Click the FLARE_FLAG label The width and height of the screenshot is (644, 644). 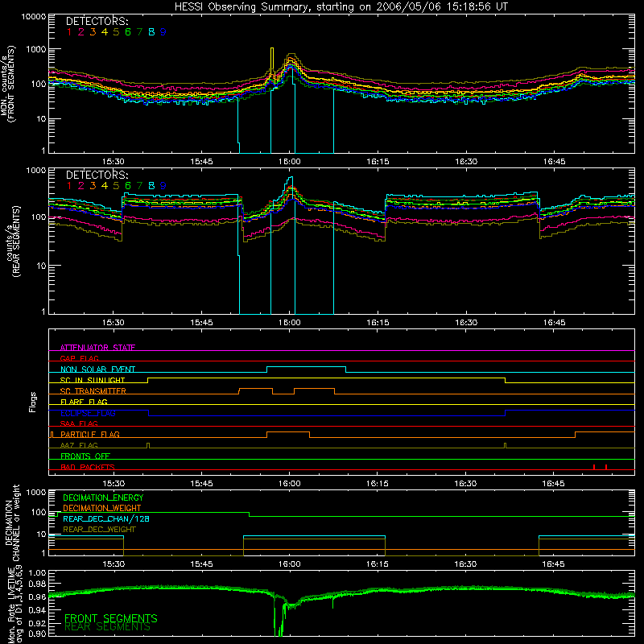84,402
